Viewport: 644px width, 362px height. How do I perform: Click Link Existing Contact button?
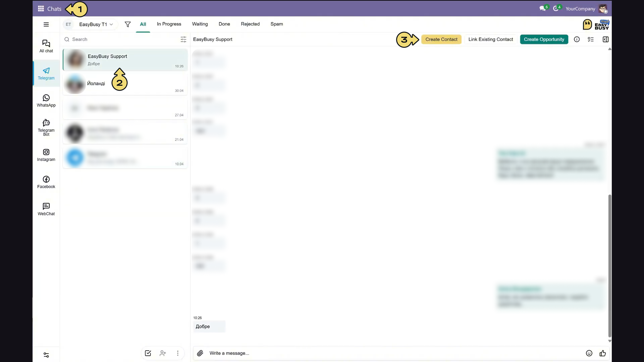click(491, 40)
